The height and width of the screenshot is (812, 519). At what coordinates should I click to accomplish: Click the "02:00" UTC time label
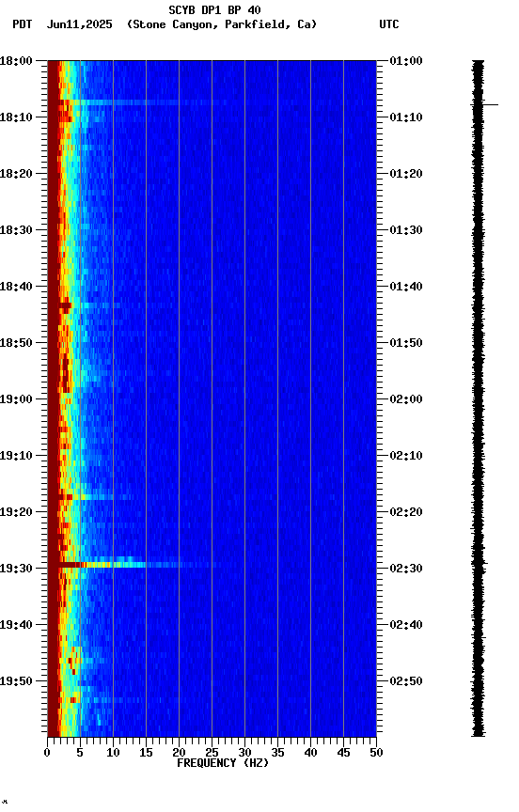(406, 399)
